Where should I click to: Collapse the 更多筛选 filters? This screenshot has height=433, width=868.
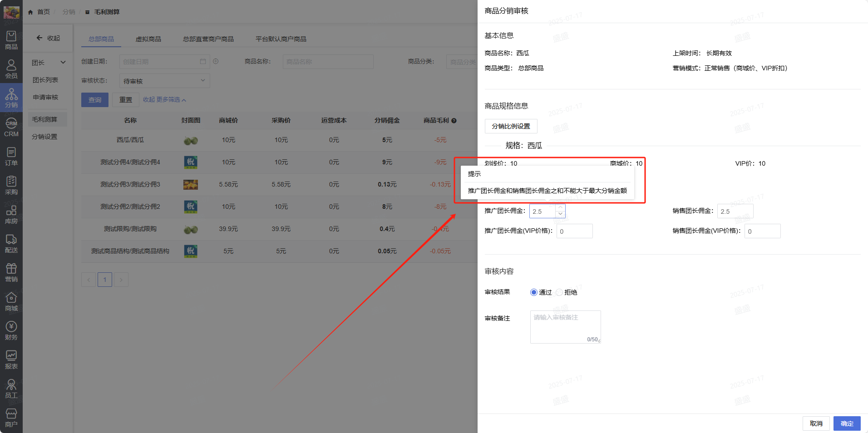(164, 100)
